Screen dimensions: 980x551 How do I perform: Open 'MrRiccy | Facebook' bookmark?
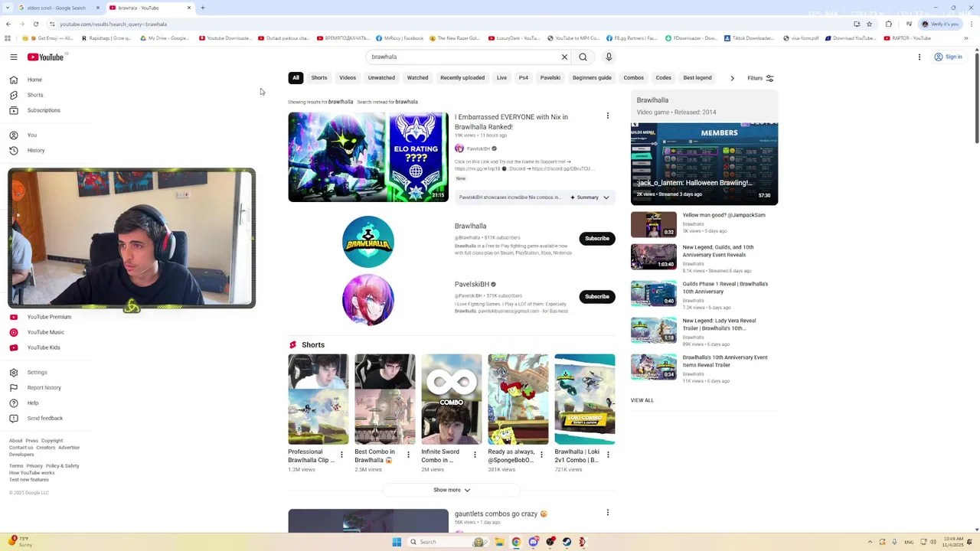[x=400, y=38]
